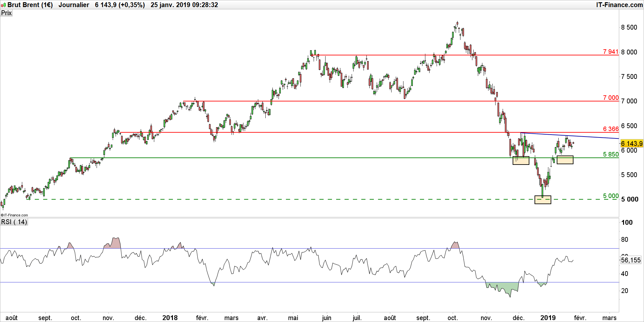This screenshot has width=644, height=322.
Task: Click the 2018 year marker on time axis
Action: tap(170, 318)
